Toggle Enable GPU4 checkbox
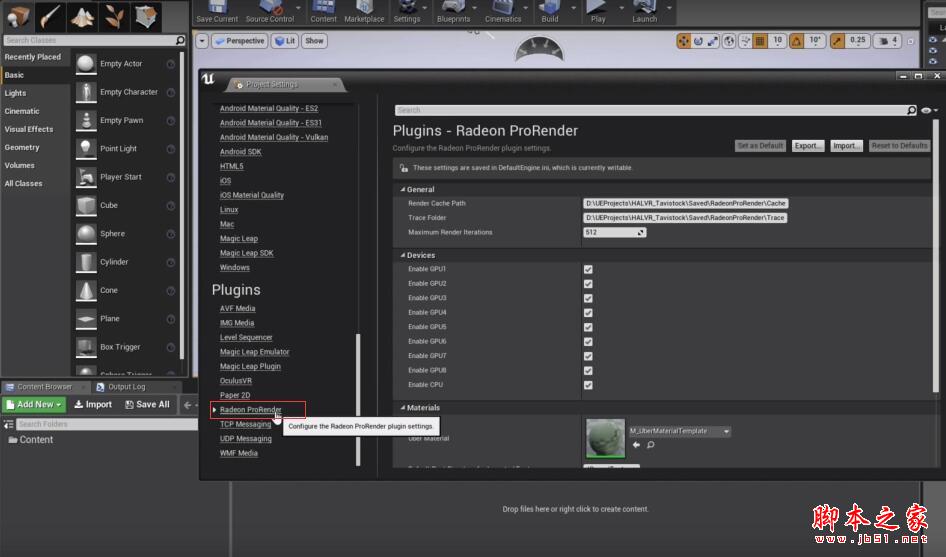This screenshot has height=557, width=946. click(588, 313)
